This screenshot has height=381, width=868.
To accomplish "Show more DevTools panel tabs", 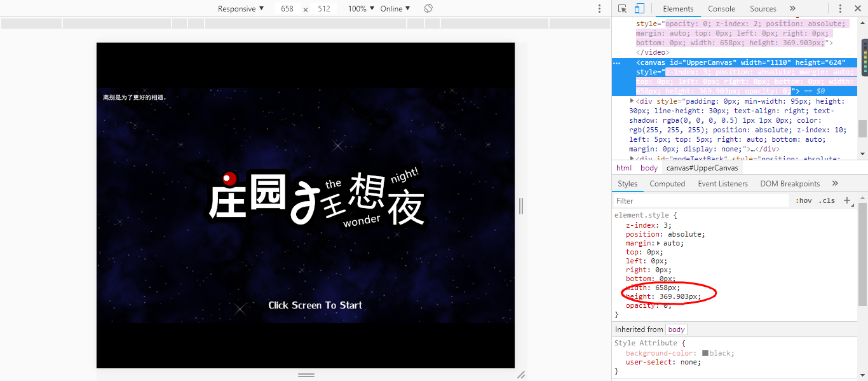I will pos(792,9).
